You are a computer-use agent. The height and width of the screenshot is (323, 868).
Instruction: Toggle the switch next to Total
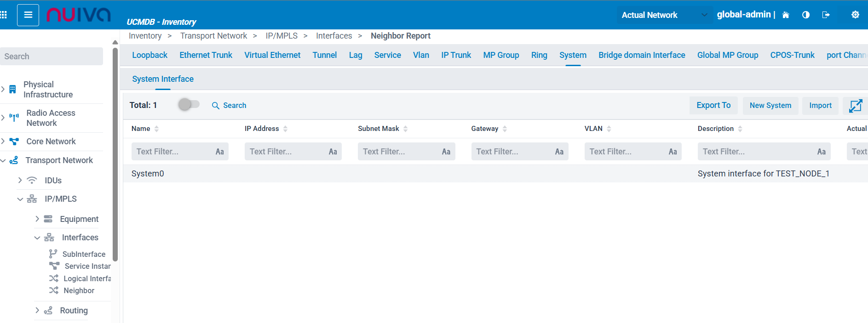[189, 105]
